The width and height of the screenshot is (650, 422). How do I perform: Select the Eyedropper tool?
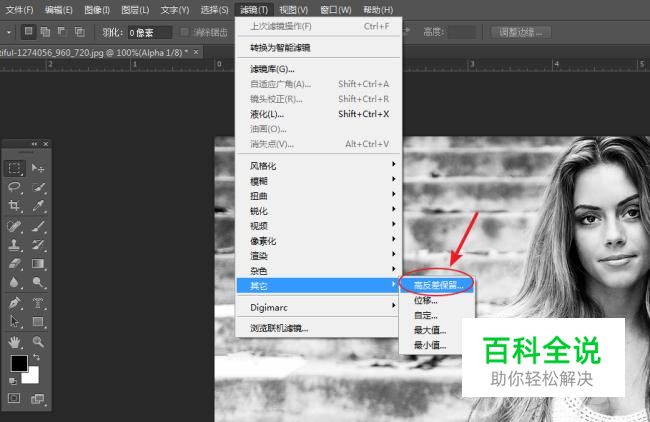point(38,205)
